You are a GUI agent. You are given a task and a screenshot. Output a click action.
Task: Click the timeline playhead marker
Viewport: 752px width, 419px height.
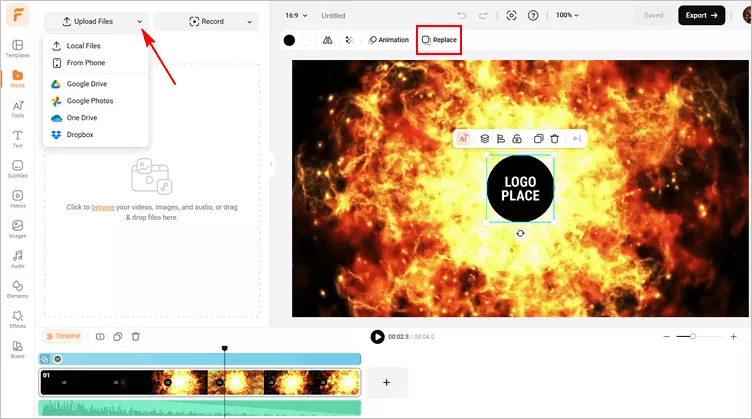(224, 349)
